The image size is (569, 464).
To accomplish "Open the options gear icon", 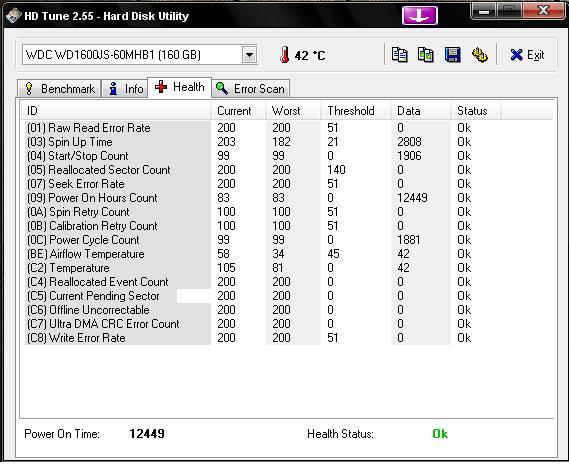I will pyautogui.click(x=480, y=55).
